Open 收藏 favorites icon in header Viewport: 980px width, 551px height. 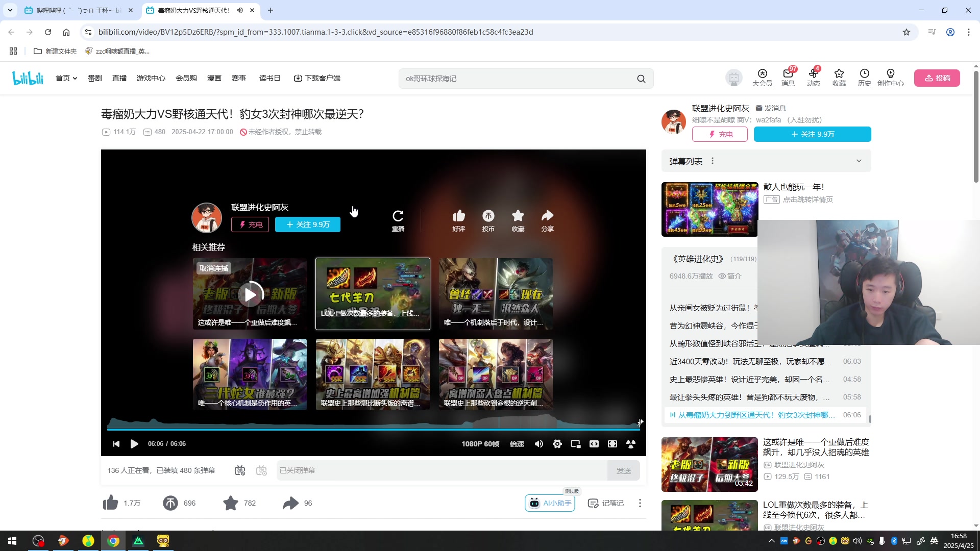tap(839, 78)
